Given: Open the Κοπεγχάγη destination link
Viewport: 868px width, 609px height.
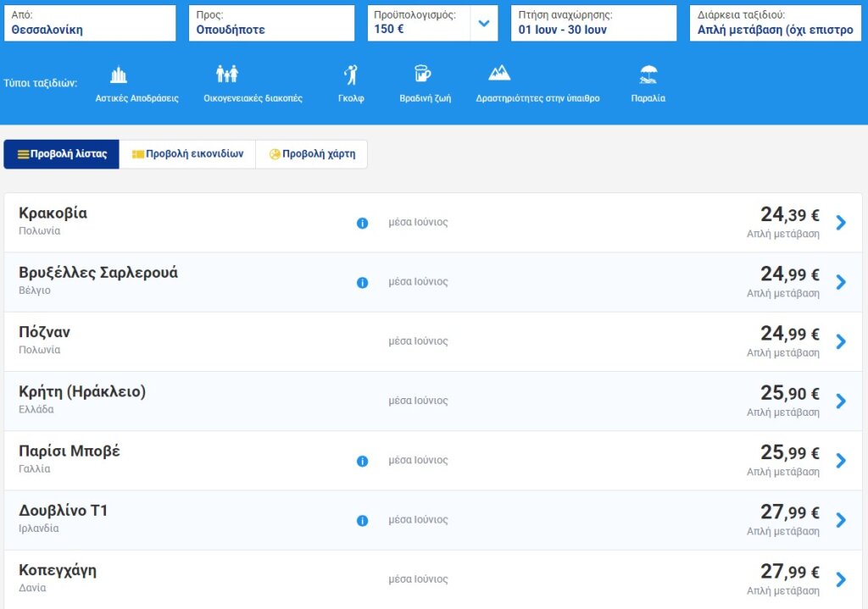Looking at the screenshot, I should 58,570.
